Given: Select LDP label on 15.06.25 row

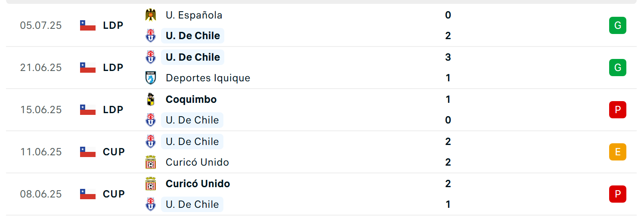Looking at the screenshot, I should [113, 110].
